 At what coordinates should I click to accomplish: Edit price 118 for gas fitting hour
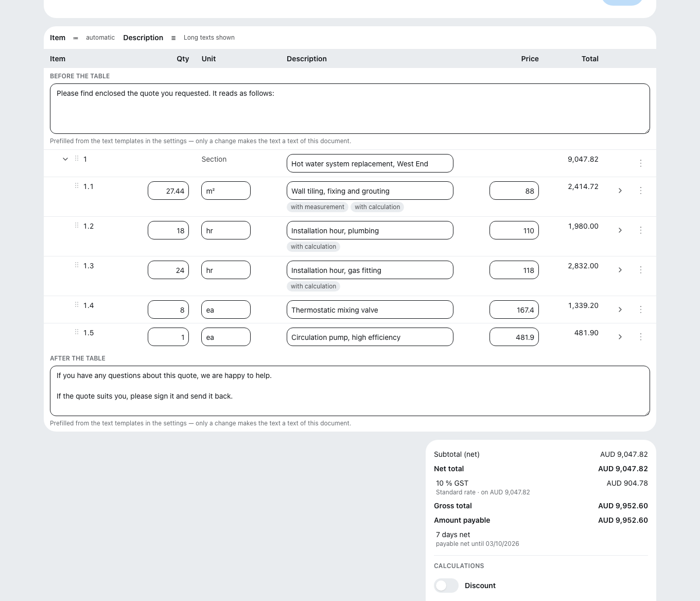[x=514, y=270]
